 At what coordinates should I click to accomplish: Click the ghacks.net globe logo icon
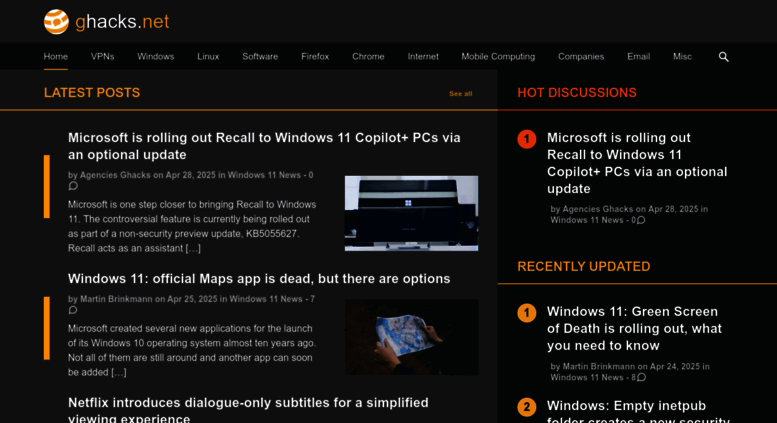[x=56, y=22]
